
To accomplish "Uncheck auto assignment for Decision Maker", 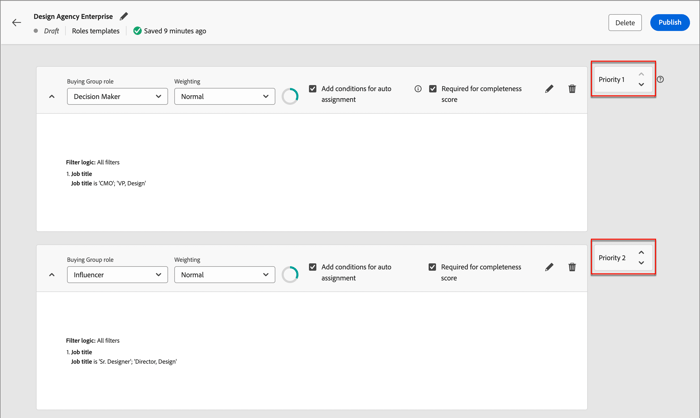I will click(313, 89).
